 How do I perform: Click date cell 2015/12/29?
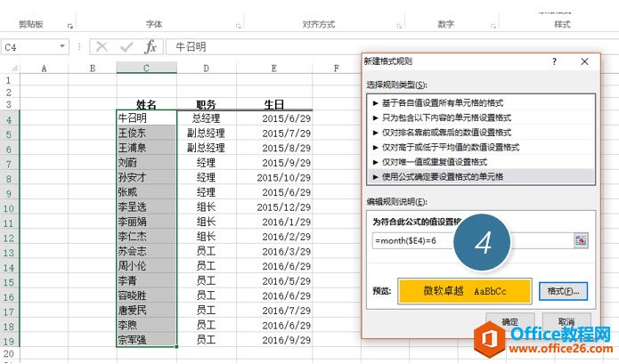click(274, 206)
